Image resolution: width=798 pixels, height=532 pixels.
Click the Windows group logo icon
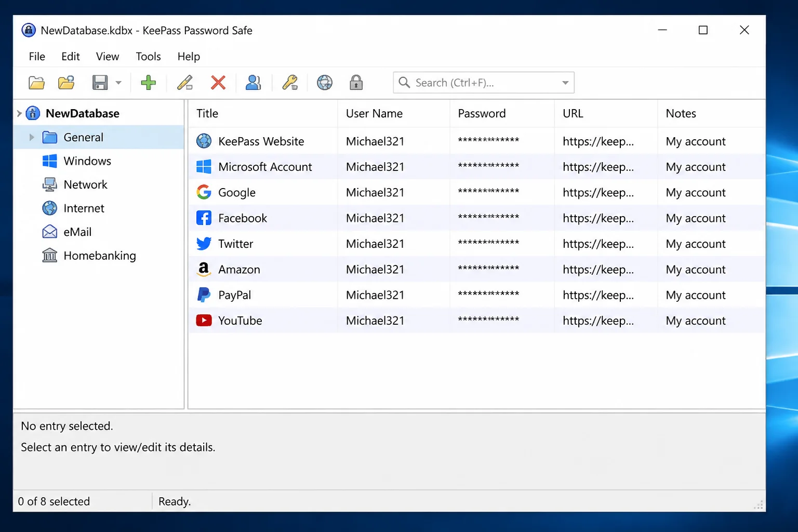(x=50, y=161)
